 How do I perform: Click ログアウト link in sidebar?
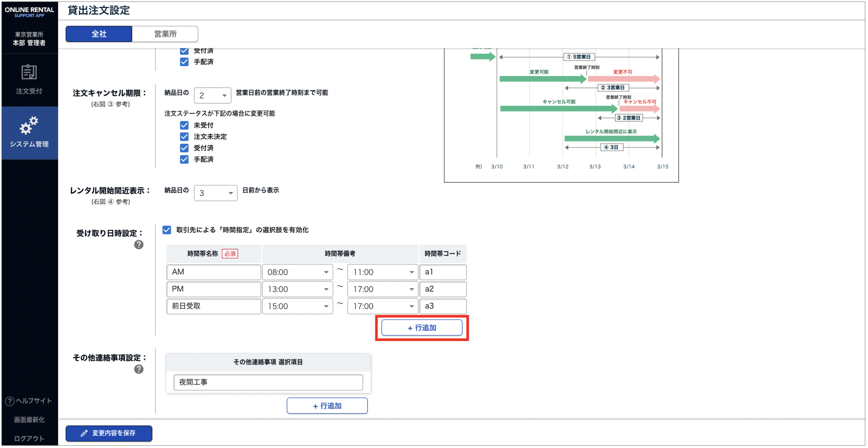29,438
